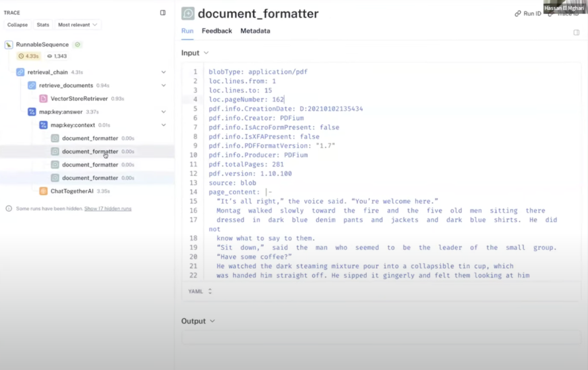588x370 pixels.
Task: Toggle the trace panel layout icon beside TRACE
Action: pos(163,13)
